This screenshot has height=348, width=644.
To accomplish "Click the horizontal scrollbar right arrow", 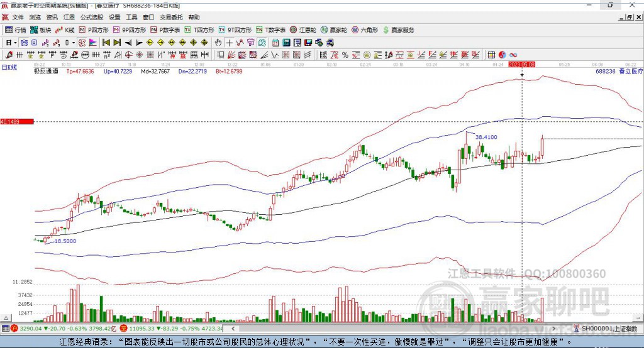I will point(553,329).
